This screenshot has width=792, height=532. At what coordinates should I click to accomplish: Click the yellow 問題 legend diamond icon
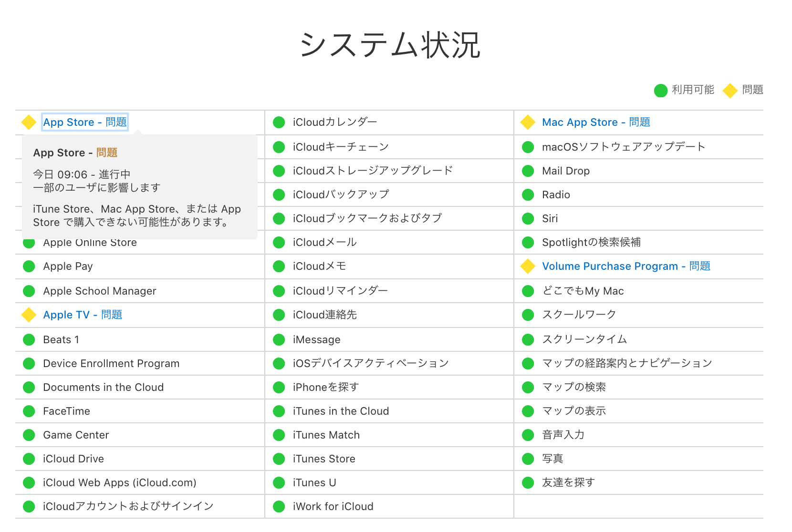pyautogui.click(x=730, y=90)
